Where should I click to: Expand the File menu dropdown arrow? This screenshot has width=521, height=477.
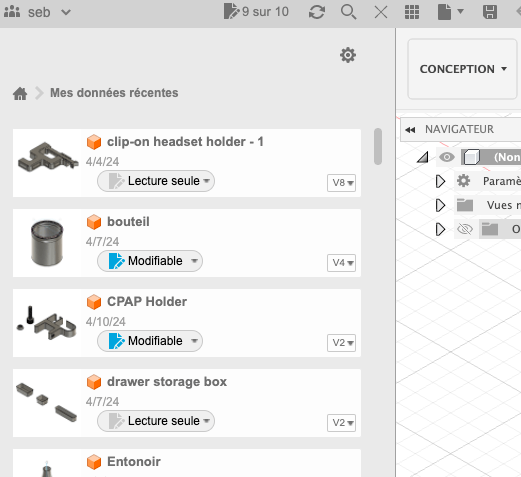[461, 12]
